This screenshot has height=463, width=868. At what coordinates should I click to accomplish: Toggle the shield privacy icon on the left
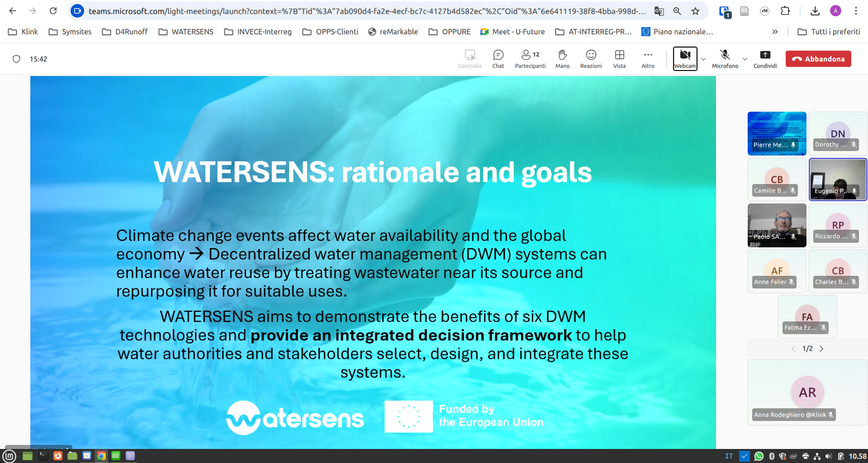coord(17,59)
